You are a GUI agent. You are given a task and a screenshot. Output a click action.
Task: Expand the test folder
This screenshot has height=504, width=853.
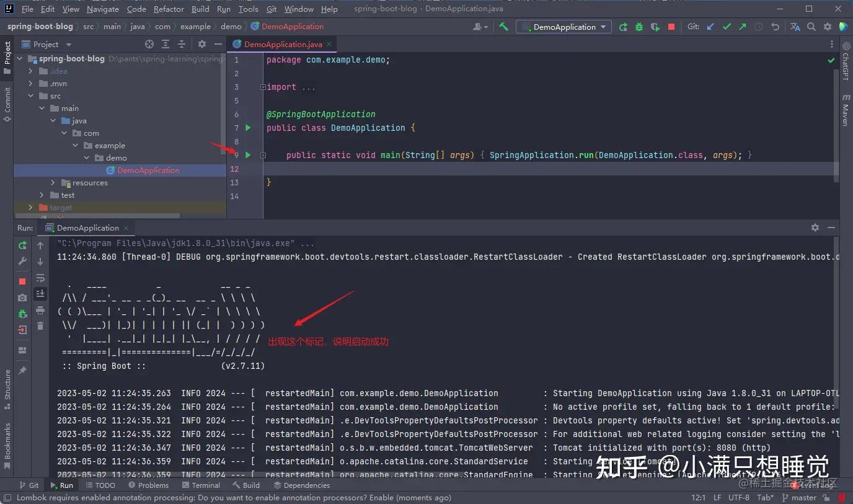[x=42, y=195]
